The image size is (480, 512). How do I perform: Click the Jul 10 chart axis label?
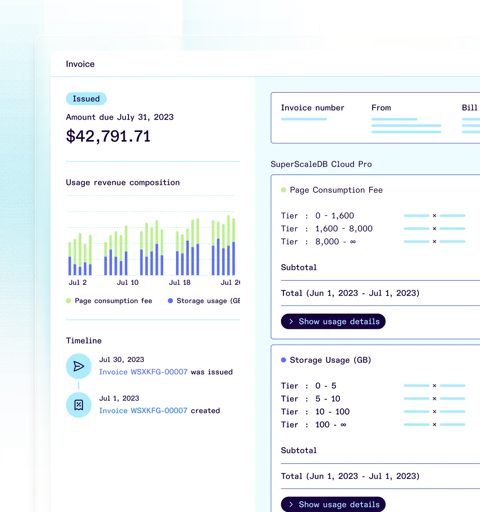pyautogui.click(x=128, y=283)
